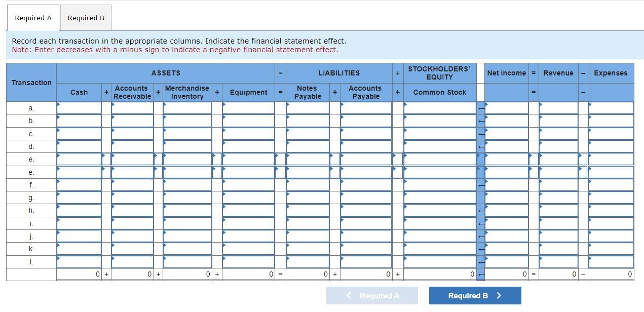
Task: Click the arrow separator in row l.
Action: point(481,262)
